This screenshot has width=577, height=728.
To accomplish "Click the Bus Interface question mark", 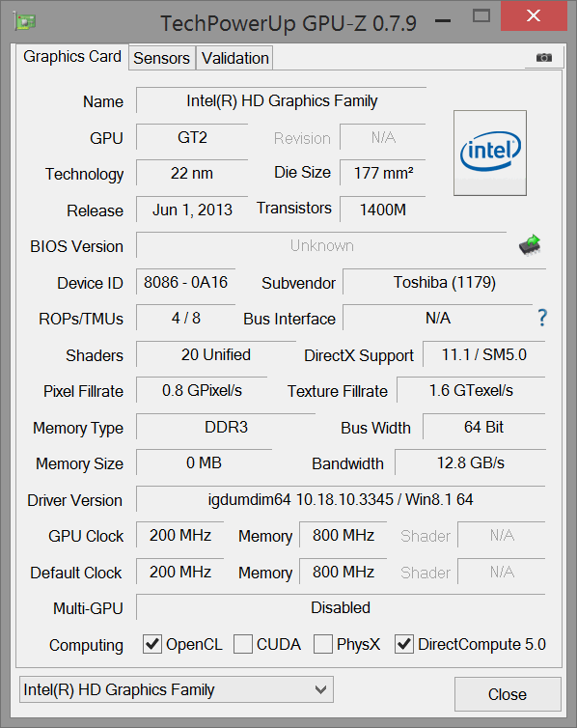I will pos(542,318).
